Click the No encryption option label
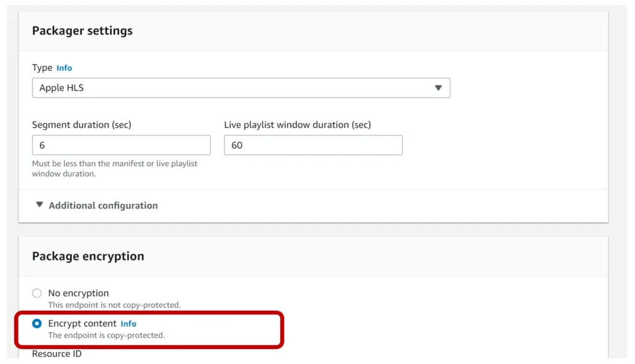The width and height of the screenshot is (635, 364). [79, 293]
